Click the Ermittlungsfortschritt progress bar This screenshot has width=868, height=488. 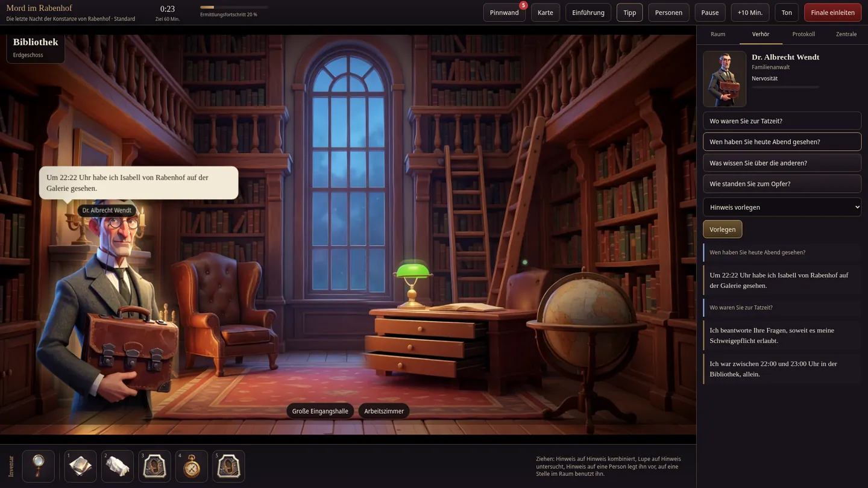coord(234,7)
